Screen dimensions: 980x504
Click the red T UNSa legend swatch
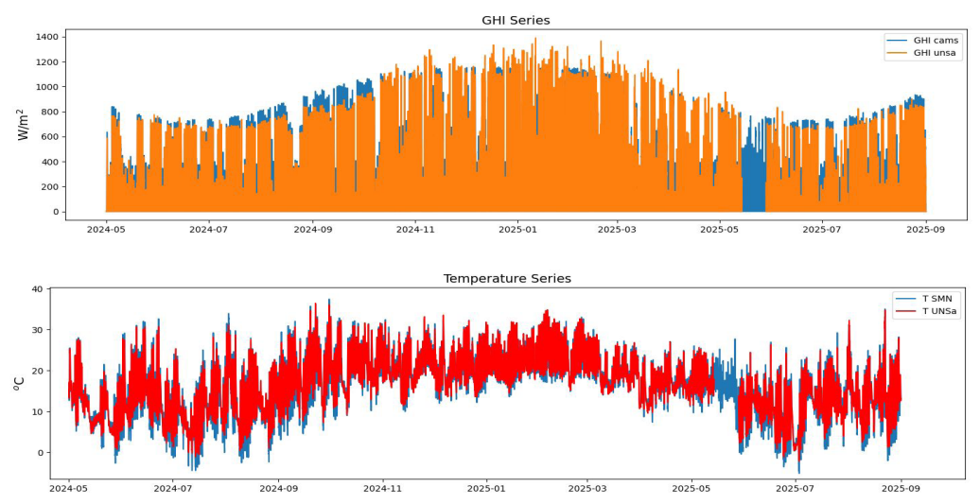[905, 312]
